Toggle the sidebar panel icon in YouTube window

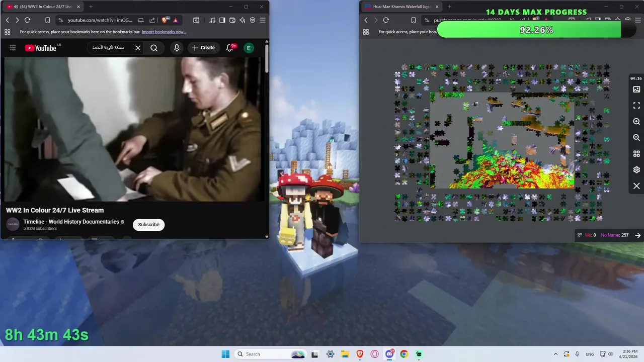click(222, 20)
